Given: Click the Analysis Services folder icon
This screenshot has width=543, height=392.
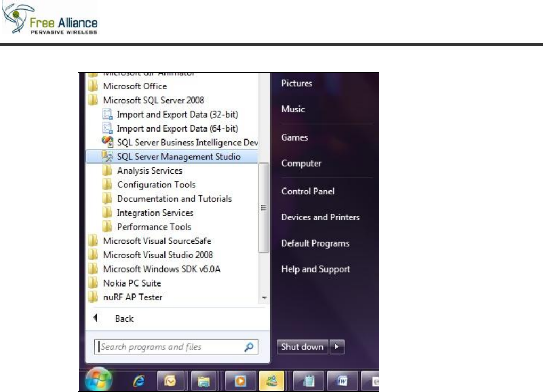Looking at the screenshot, I should 108,170.
